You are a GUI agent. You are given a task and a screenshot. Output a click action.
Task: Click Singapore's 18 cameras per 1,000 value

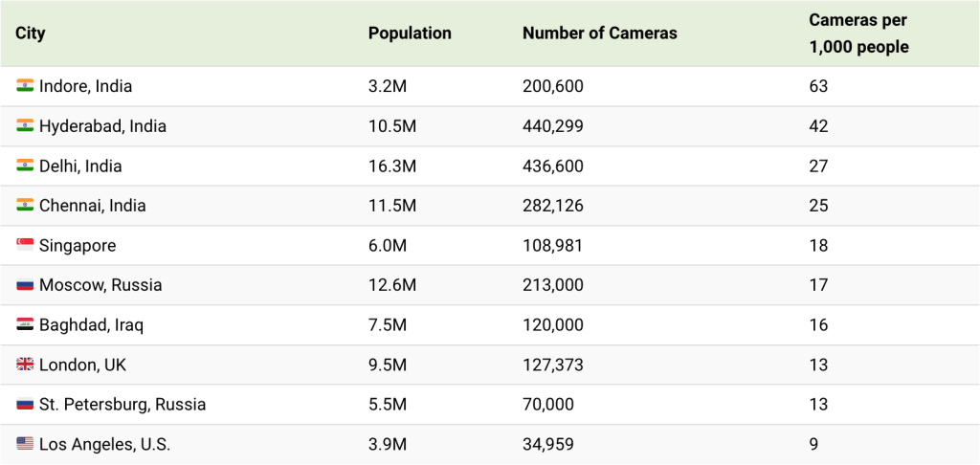(818, 246)
